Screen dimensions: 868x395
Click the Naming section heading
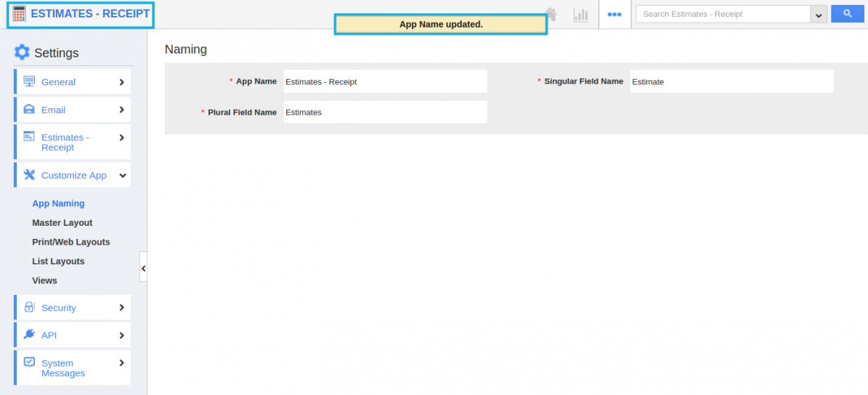tap(186, 49)
